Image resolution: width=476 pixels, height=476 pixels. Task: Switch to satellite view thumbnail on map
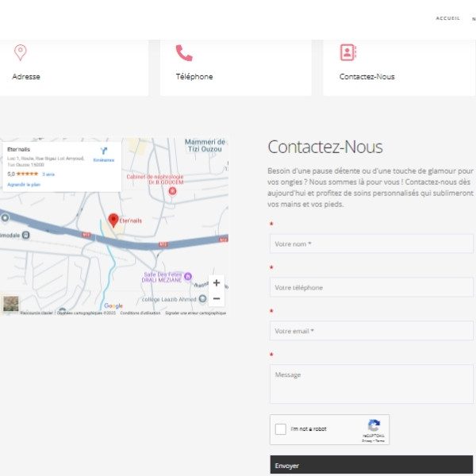pos(11,303)
